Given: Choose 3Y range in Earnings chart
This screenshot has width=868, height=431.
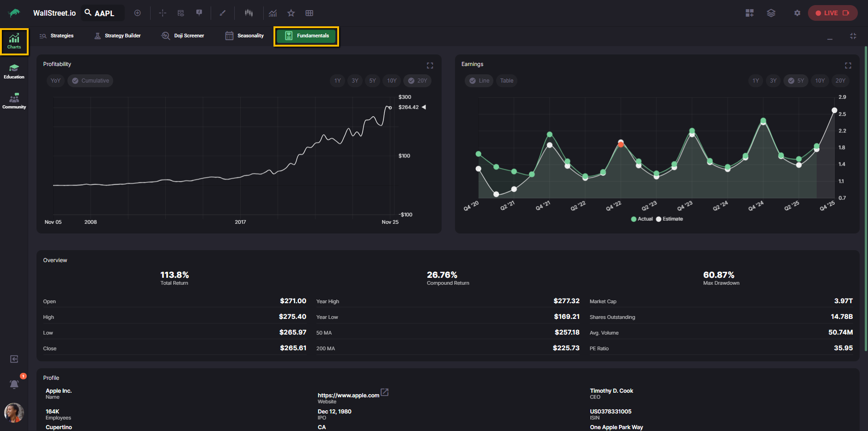Looking at the screenshot, I should [773, 81].
